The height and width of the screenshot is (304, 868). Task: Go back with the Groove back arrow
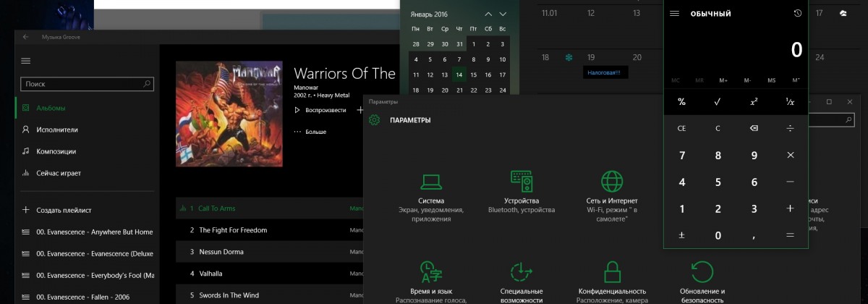tap(26, 37)
